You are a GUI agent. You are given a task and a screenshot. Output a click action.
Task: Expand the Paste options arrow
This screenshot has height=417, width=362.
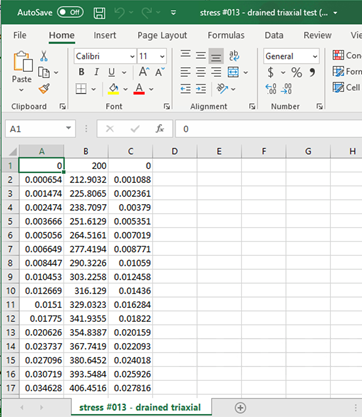21,90
